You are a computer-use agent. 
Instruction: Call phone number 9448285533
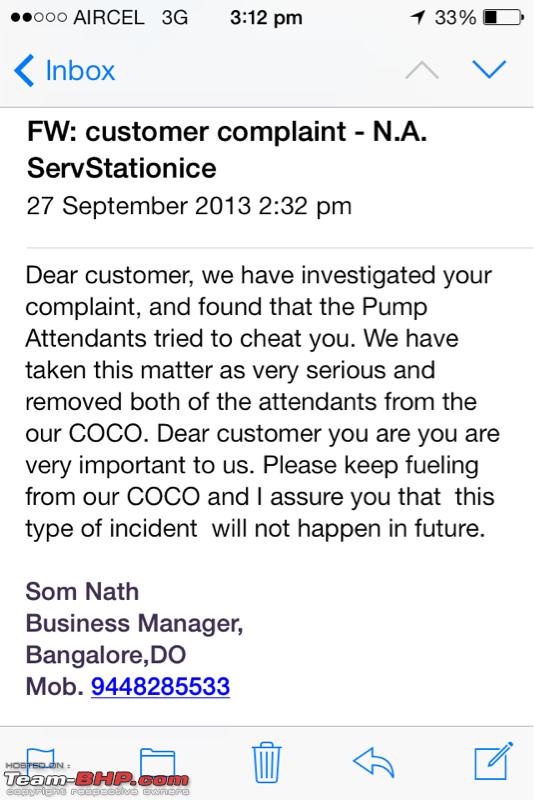(160, 686)
